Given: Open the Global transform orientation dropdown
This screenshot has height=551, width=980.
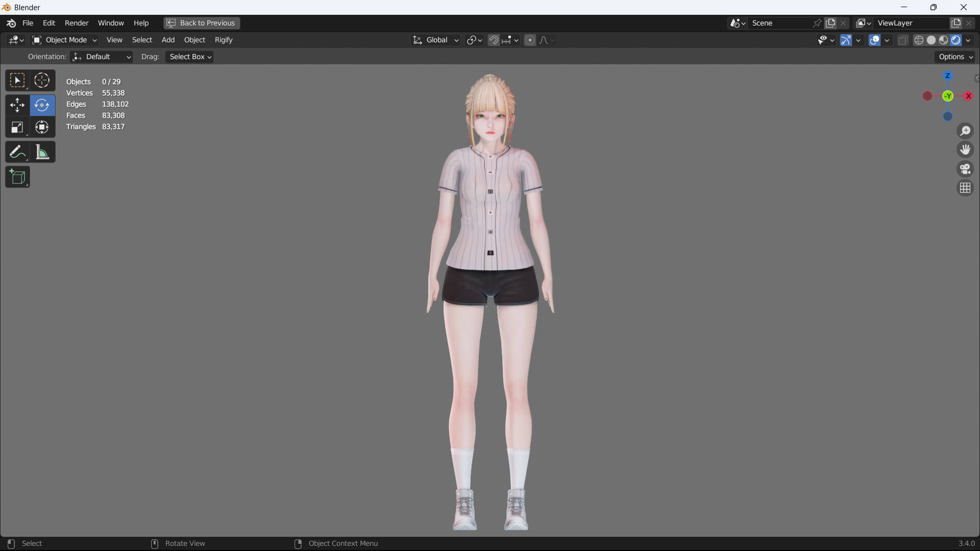Looking at the screenshot, I should (435, 40).
